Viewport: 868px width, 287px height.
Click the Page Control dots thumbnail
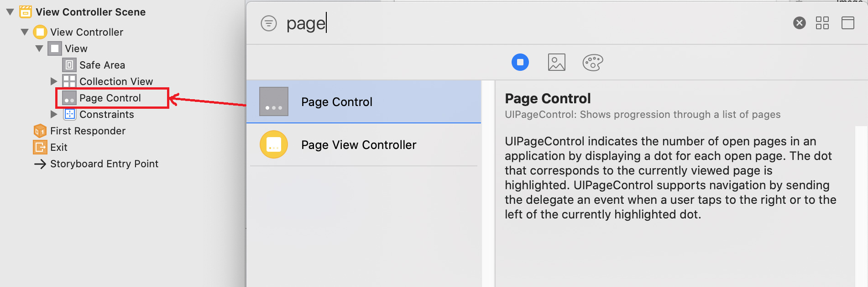pos(273,101)
